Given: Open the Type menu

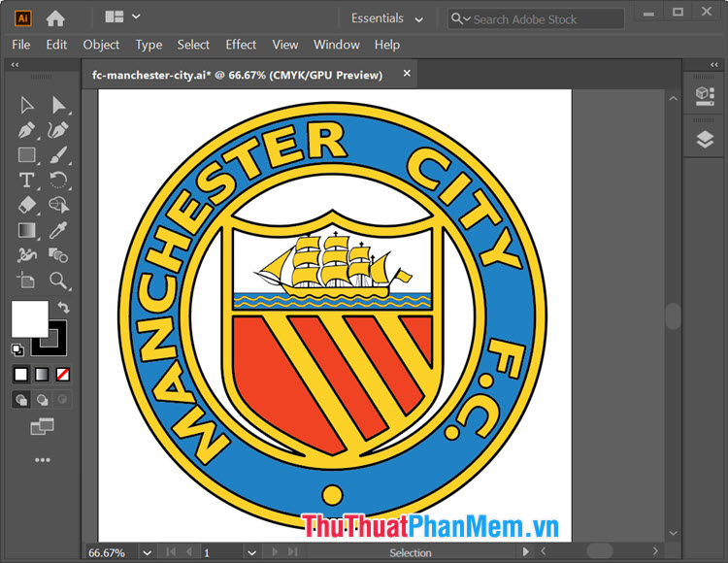Looking at the screenshot, I should click(x=149, y=45).
